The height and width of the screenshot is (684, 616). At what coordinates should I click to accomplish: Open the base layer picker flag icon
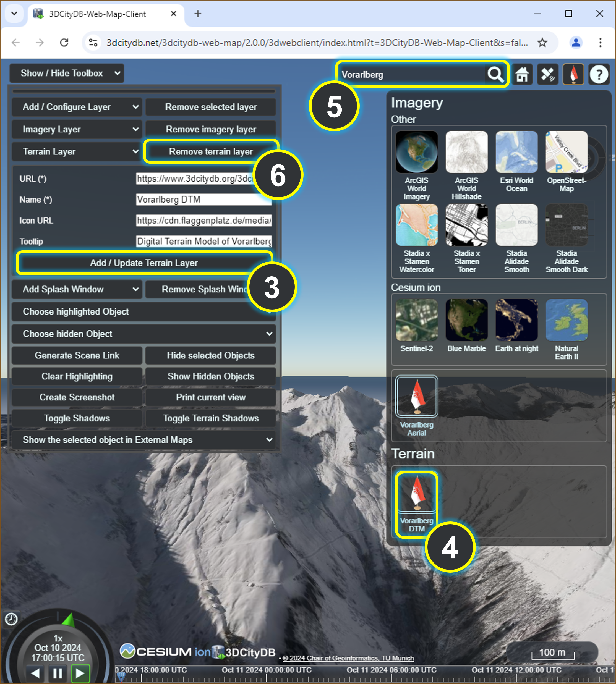pyautogui.click(x=573, y=74)
